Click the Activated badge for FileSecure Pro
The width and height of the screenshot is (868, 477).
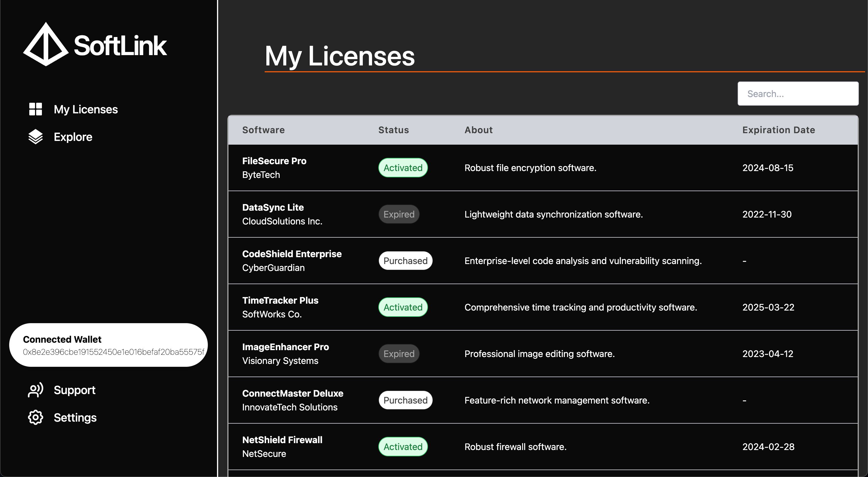pyautogui.click(x=403, y=168)
